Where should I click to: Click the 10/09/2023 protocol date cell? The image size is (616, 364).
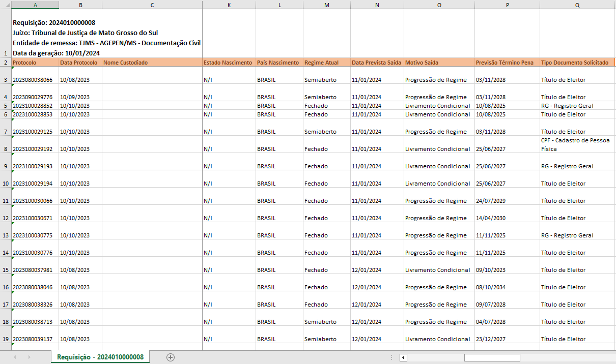[80, 92]
